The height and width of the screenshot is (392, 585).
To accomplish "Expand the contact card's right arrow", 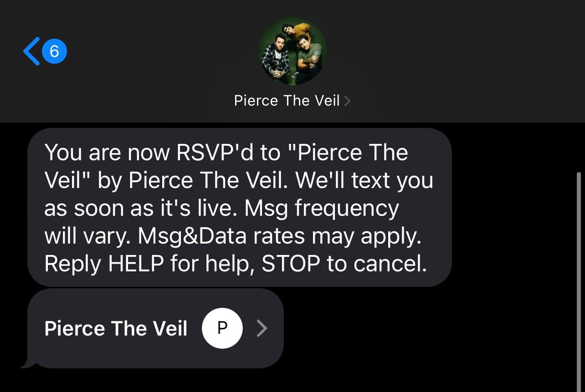I will pyautogui.click(x=262, y=328).
